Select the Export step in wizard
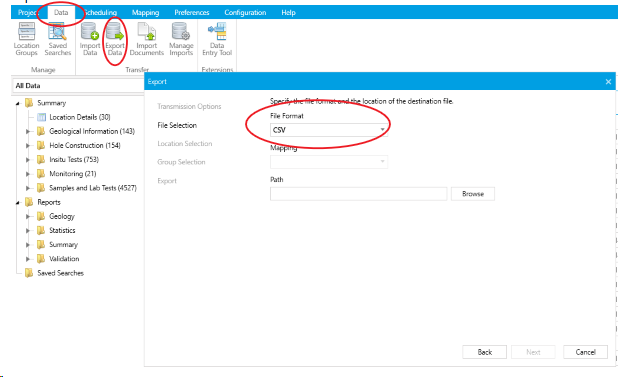The width and height of the screenshot is (638, 377). pyautogui.click(x=167, y=181)
